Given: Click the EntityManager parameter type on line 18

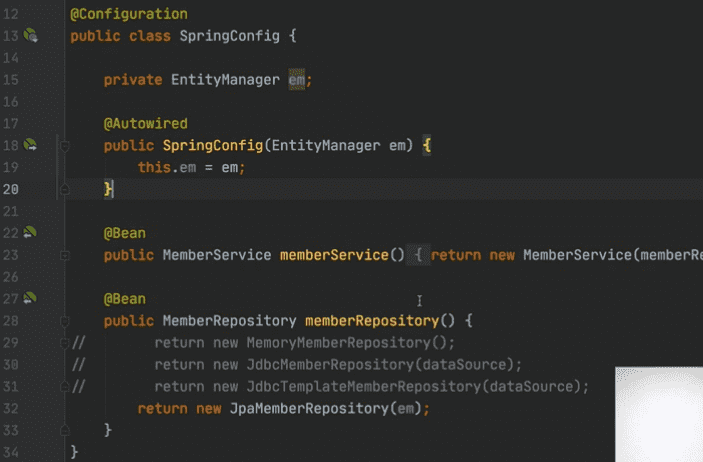Looking at the screenshot, I should [325, 145].
